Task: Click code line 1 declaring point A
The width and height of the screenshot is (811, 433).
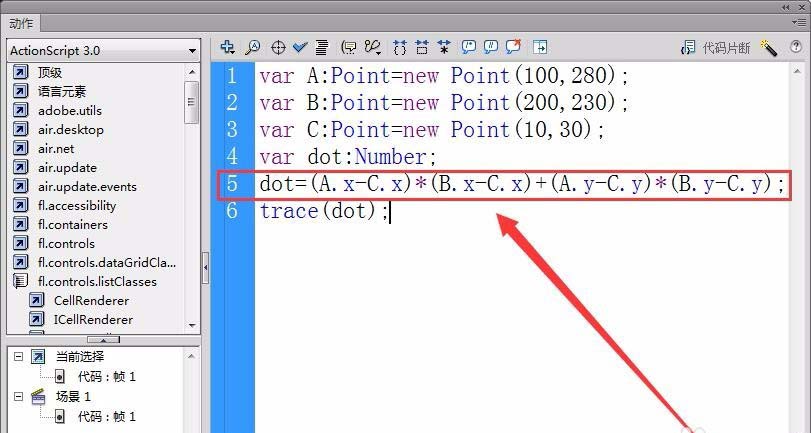Action: pyautogui.click(x=444, y=76)
